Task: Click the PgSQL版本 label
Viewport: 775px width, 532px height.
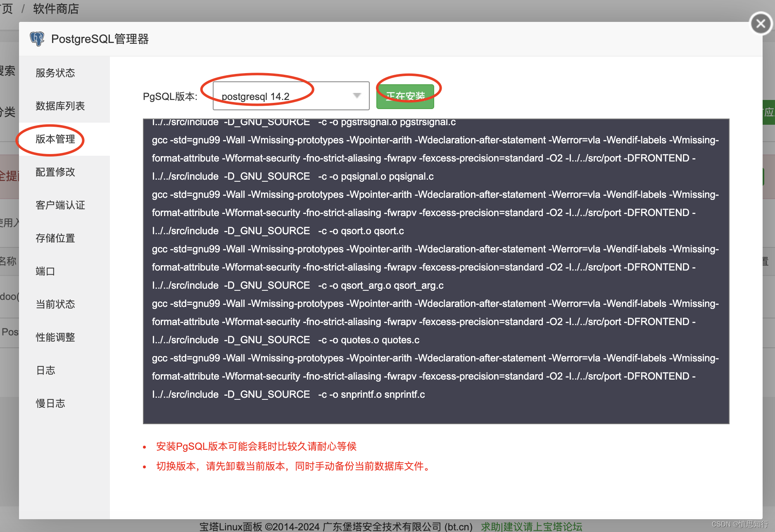Action: (170, 97)
